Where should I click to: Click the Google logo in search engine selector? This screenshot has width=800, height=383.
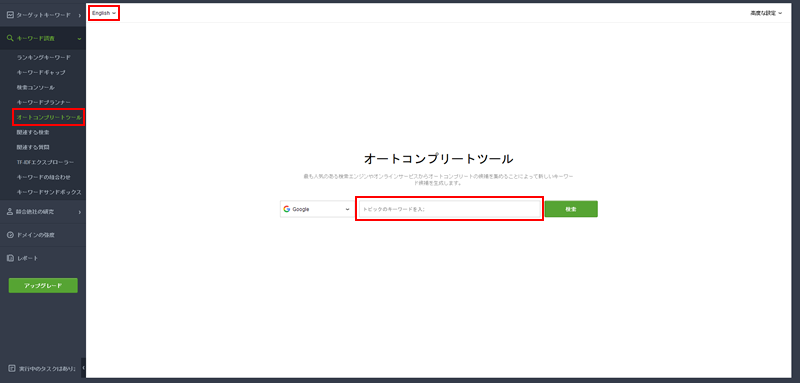287,209
